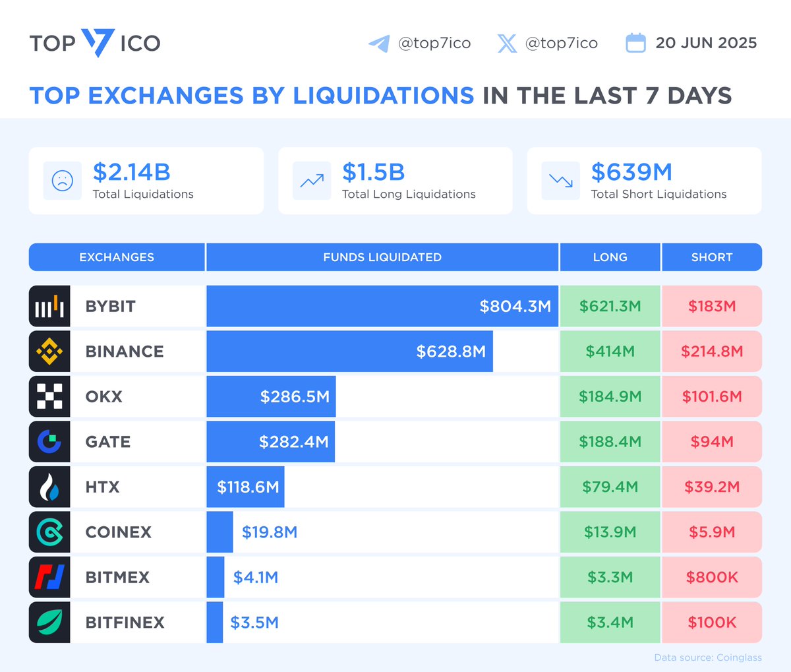Select the upward trend arrow icon

click(311, 181)
